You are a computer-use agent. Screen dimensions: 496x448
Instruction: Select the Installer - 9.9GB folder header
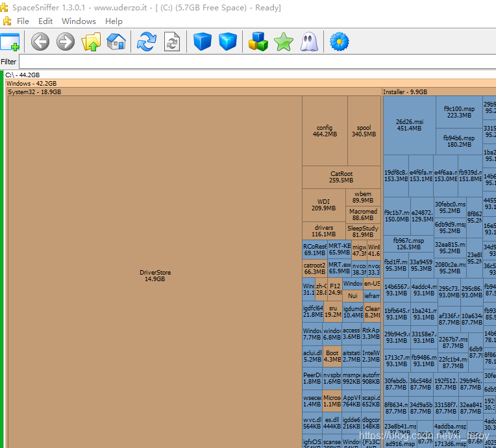(439, 92)
